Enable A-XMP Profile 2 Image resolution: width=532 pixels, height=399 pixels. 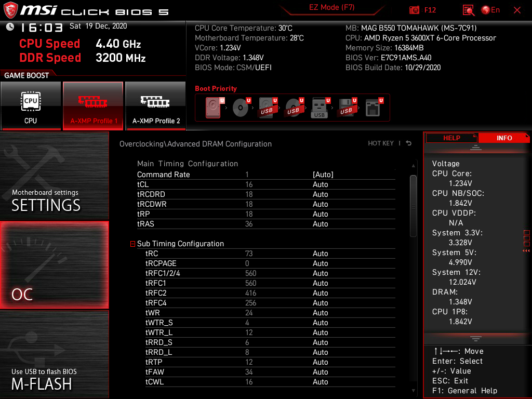[x=155, y=105]
